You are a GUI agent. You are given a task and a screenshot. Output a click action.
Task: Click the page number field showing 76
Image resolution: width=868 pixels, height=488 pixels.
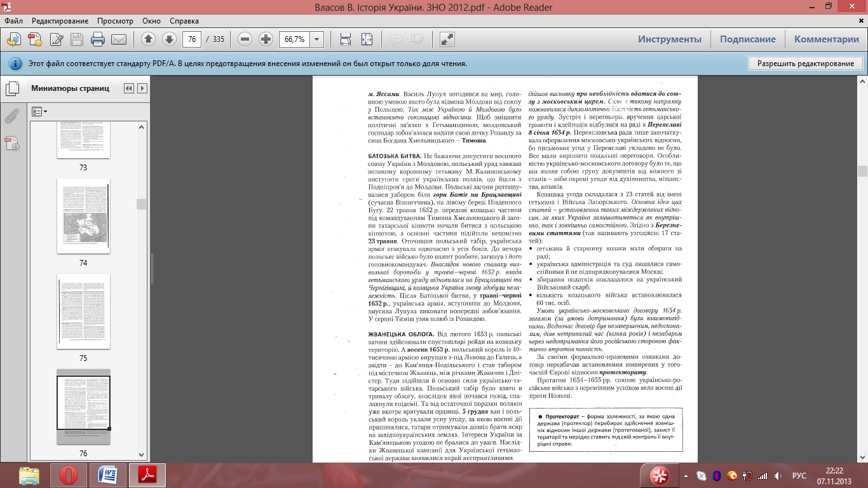point(191,39)
